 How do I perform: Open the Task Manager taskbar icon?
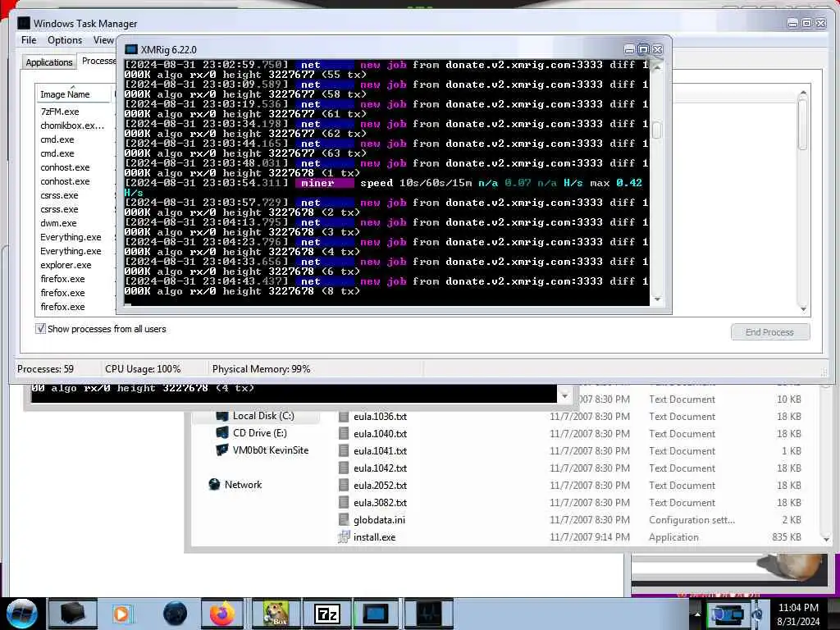point(428,614)
